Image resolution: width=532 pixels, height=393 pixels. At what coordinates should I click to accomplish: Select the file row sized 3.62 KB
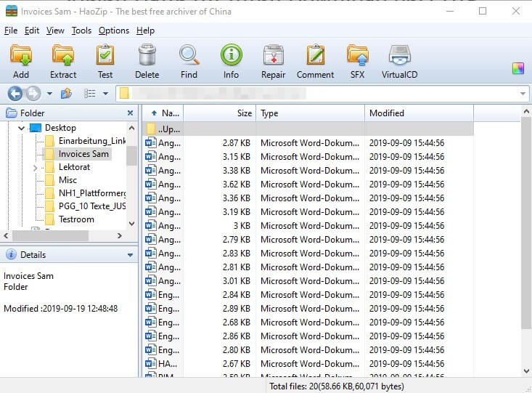point(308,185)
